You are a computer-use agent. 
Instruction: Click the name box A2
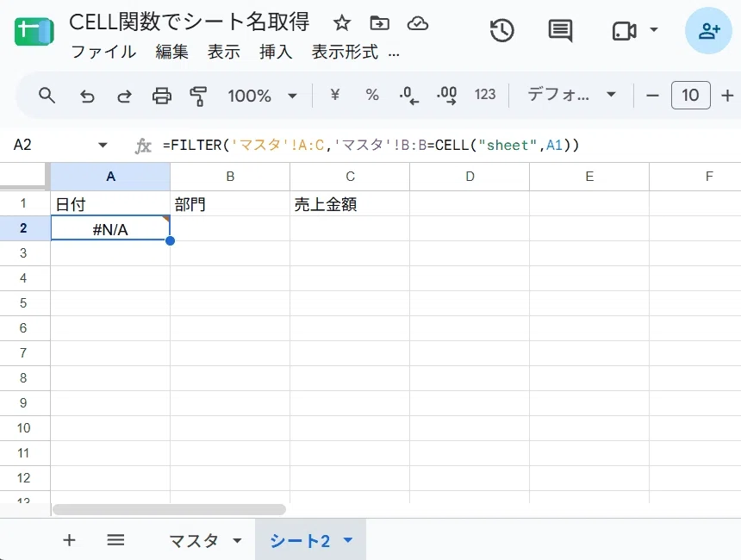(22, 145)
